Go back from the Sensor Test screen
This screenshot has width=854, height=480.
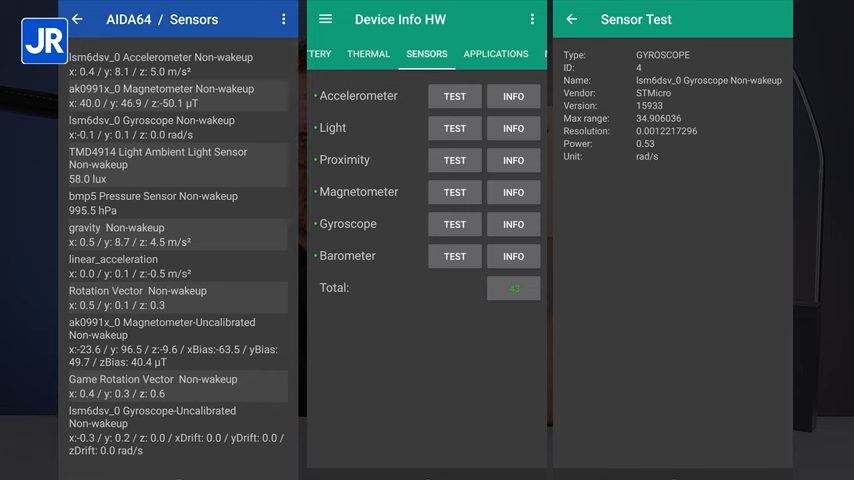coord(571,19)
